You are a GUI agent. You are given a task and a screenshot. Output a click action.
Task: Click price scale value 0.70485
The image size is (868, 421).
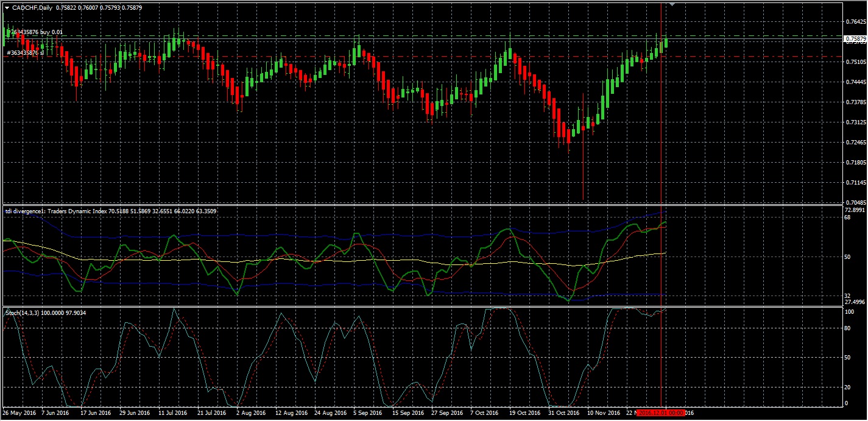pyautogui.click(x=856, y=202)
